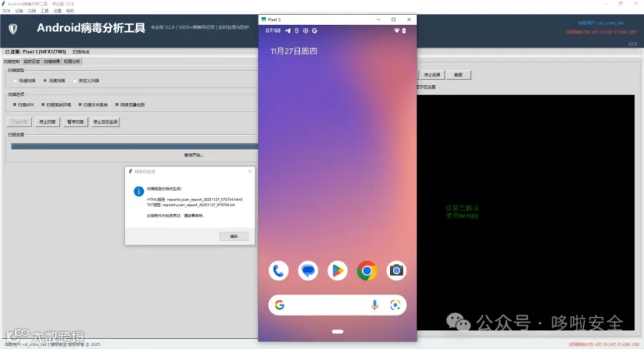Tap the Google G notification icon in status bar

pyautogui.click(x=315, y=31)
